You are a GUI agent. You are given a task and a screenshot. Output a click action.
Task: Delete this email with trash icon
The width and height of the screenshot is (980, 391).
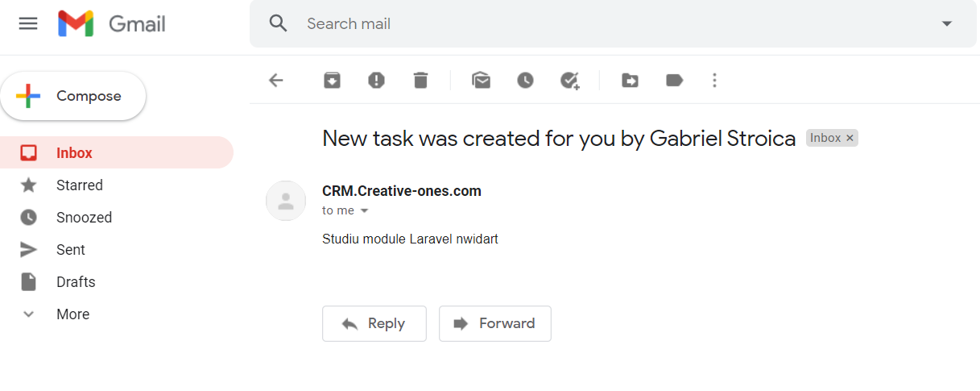click(x=420, y=80)
